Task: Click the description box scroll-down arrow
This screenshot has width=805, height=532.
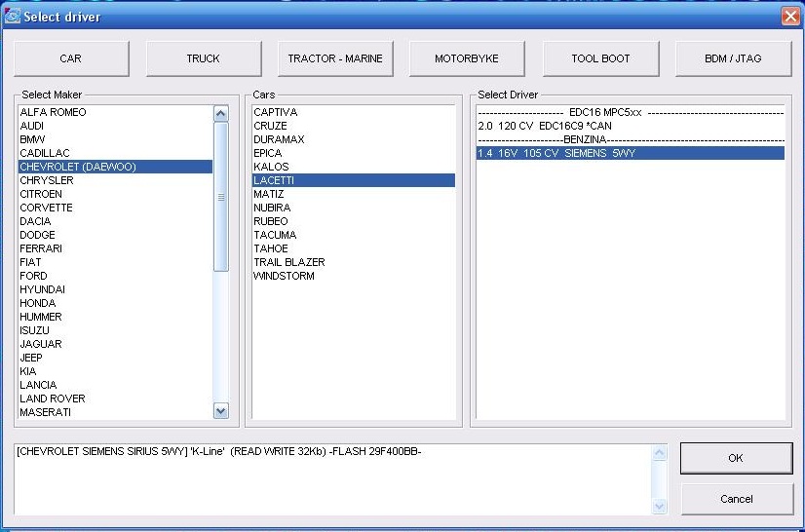Action: tap(660, 506)
